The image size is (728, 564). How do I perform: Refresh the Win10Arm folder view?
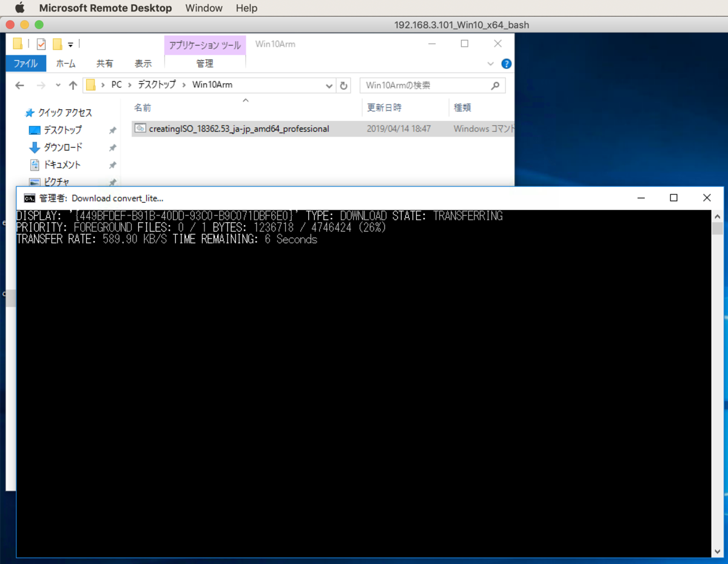(x=344, y=86)
